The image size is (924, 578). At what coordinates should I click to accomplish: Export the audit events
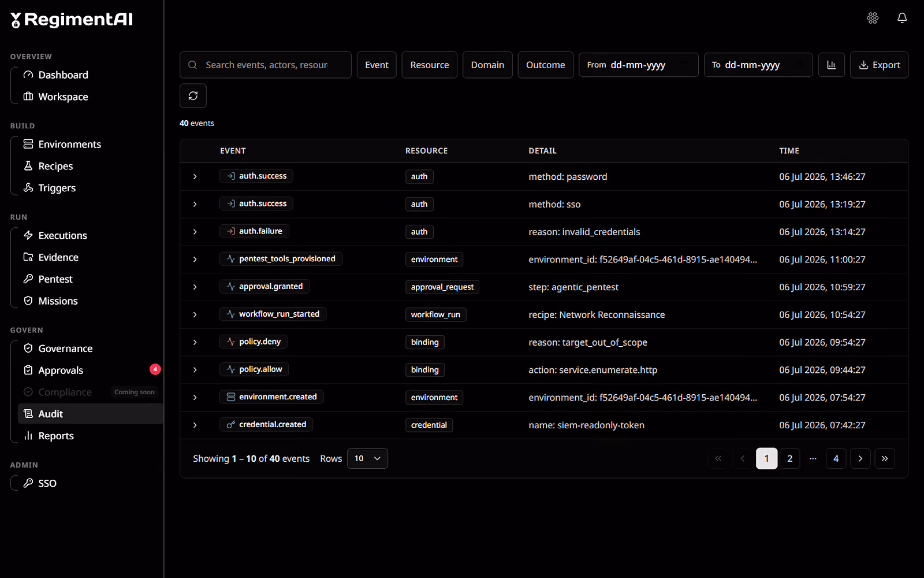[x=879, y=65]
